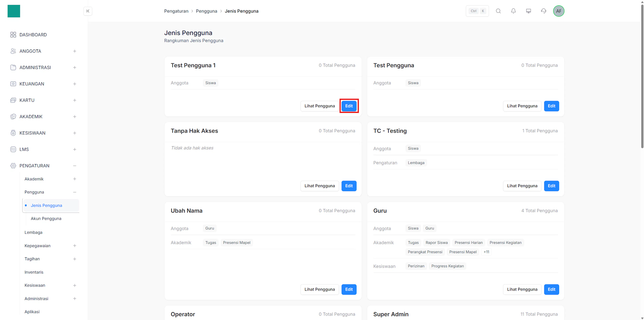
Task: Click the Ctrl K shortcut search box
Action: point(477,11)
